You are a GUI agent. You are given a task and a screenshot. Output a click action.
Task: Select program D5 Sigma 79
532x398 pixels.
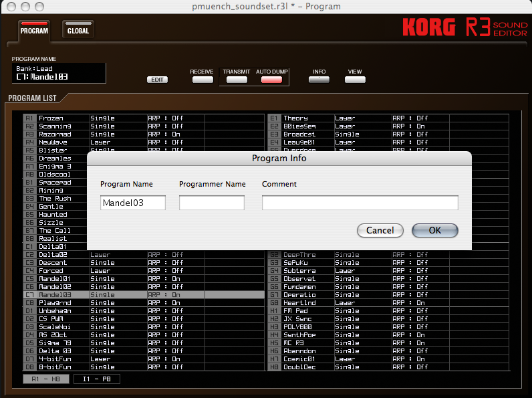[144, 343]
